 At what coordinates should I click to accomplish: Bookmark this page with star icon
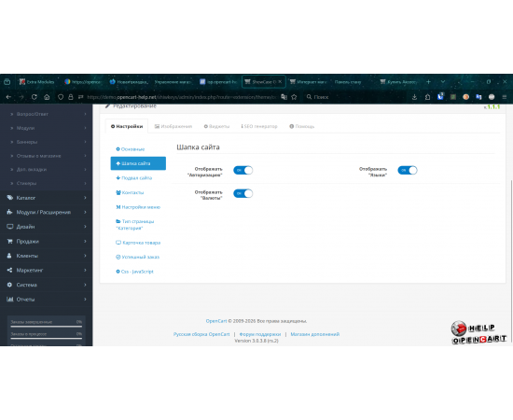click(x=294, y=97)
